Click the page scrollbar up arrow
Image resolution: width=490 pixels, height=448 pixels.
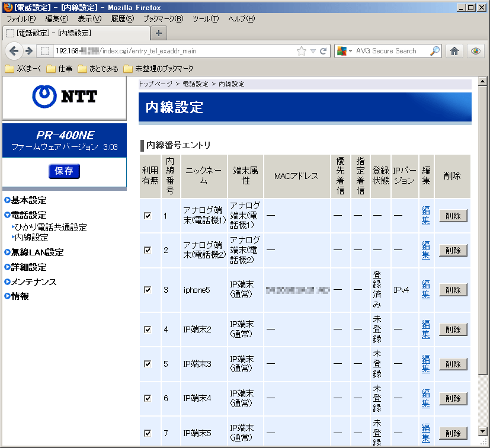[482, 82]
